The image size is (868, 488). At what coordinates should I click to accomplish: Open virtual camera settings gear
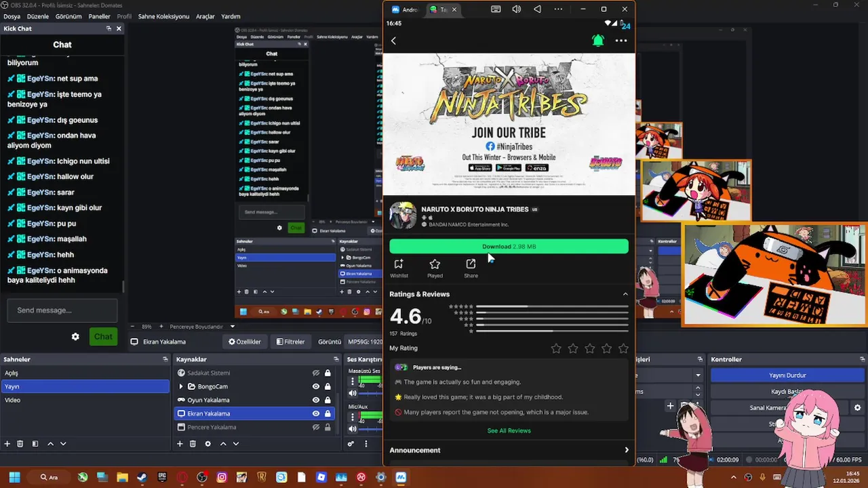[857, 407]
